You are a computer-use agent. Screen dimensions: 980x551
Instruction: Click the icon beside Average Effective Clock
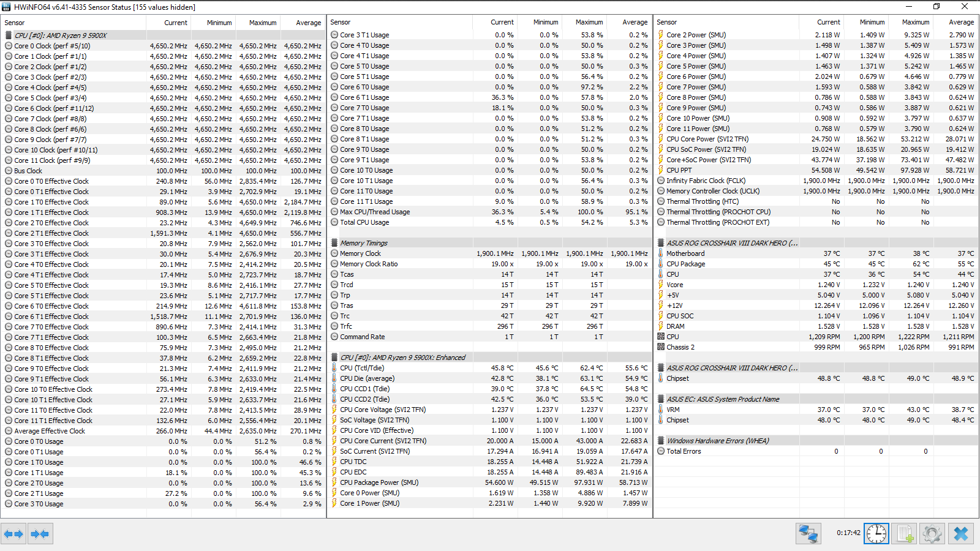tap(9, 431)
